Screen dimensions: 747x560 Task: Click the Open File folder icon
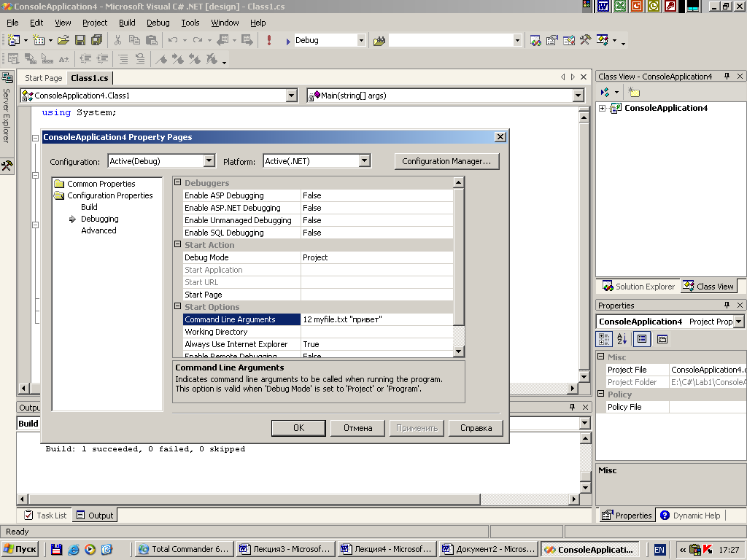coord(63,41)
